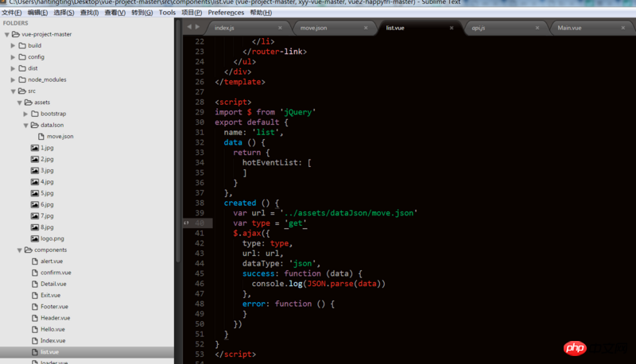
Task: Open the 选择(S) menu
Action: click(64, 13)
